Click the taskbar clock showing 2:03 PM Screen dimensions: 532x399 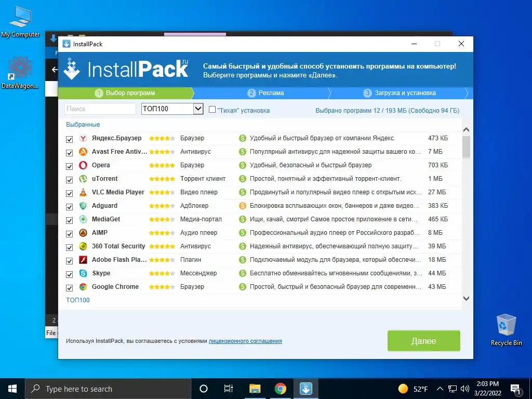(487, 389)
